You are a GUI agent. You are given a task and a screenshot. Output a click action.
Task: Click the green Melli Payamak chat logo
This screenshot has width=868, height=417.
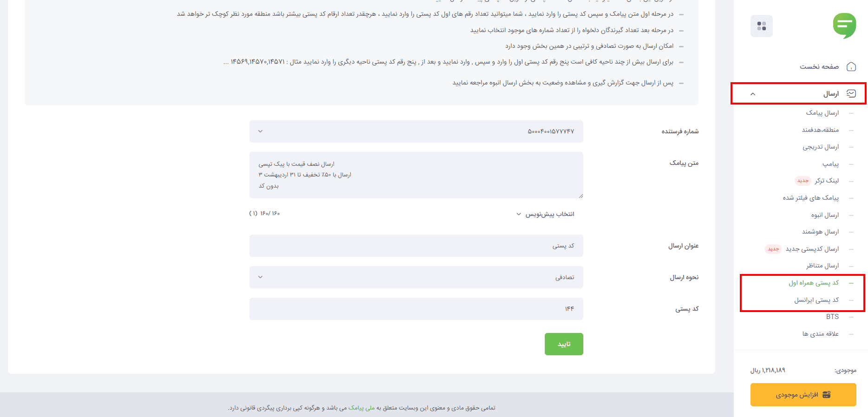pos(844,26)
